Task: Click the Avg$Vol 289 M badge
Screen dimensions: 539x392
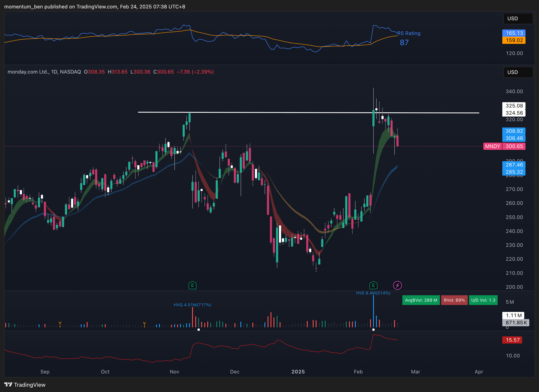Action: point(421,300)
